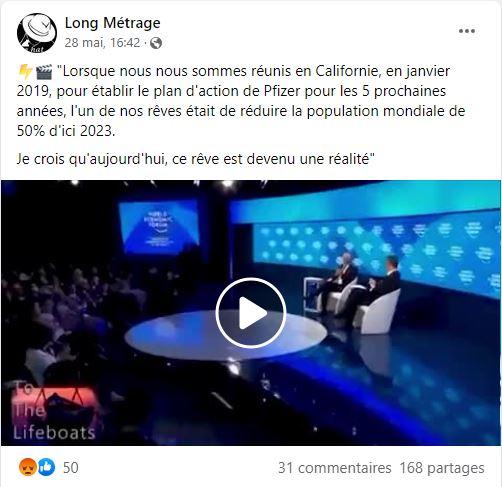Click the globe public audience icon
Screen dimensions: 502x487
[156, 43]
